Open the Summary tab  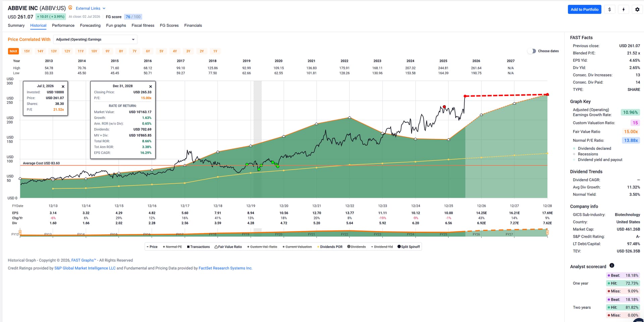click(x=16, y=26)
